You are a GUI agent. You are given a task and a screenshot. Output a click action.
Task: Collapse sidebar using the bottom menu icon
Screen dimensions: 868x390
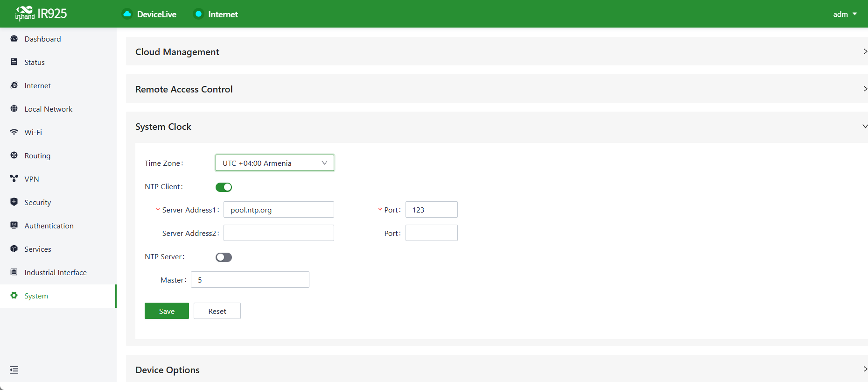click(x=14, y=370)
